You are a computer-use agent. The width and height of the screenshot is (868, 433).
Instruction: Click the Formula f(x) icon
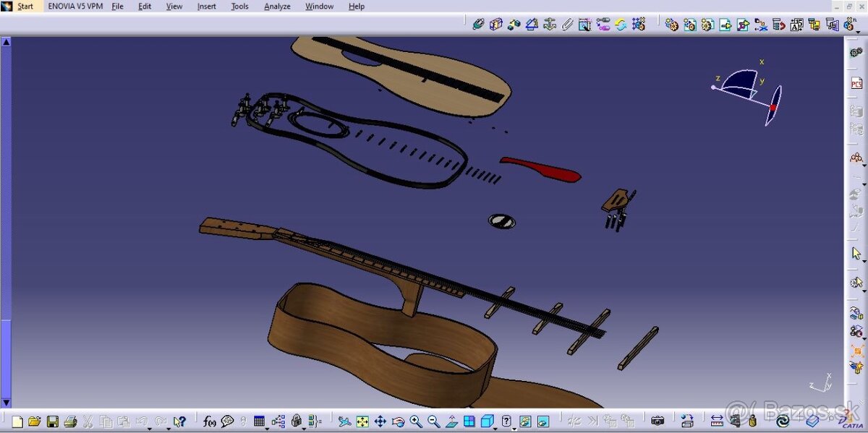coord(209,421)
